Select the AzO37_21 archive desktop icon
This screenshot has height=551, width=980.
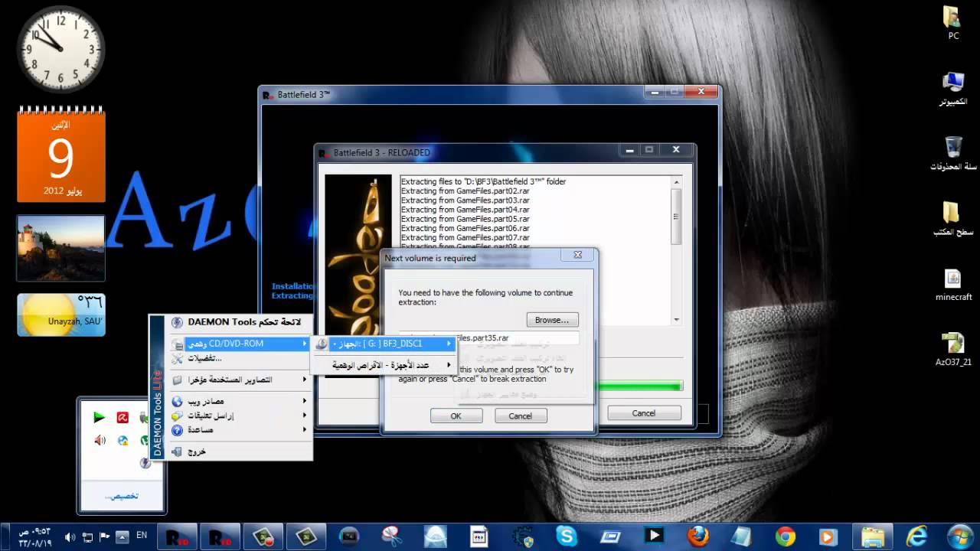point(953,350)
